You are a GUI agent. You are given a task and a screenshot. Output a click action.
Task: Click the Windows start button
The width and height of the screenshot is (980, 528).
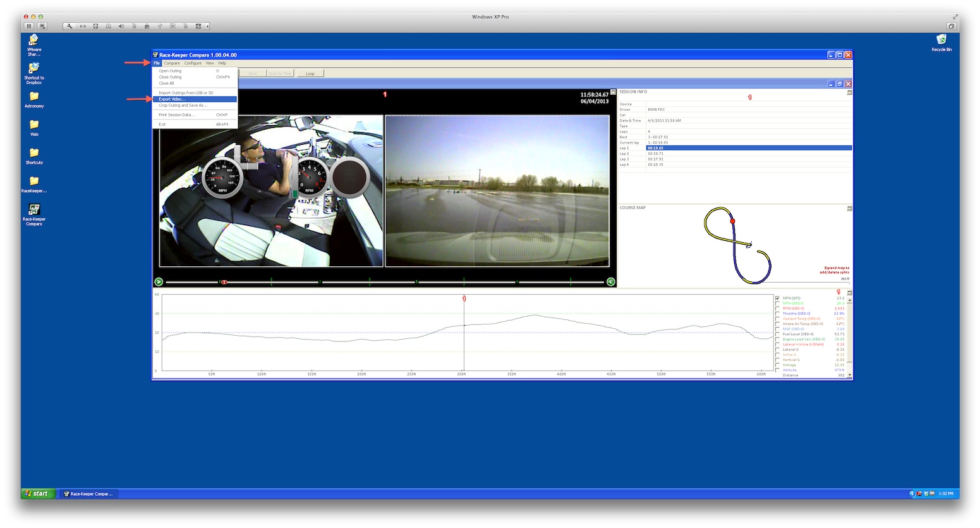pyautogui.click(x=38, y=494)
